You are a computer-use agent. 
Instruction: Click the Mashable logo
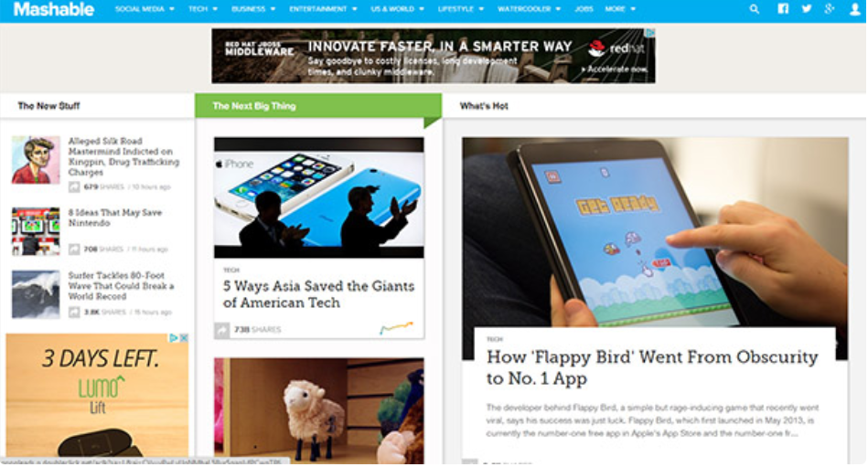54,9
